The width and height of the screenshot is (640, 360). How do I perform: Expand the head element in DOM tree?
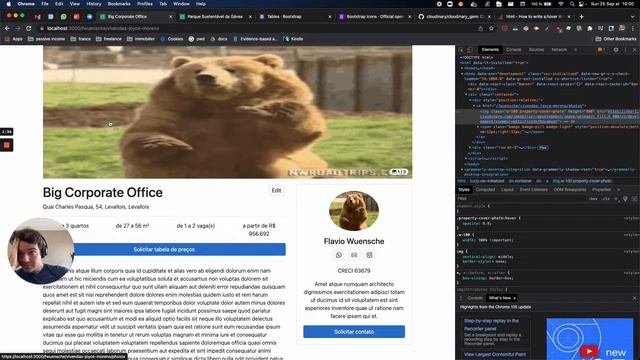(462, 68)
